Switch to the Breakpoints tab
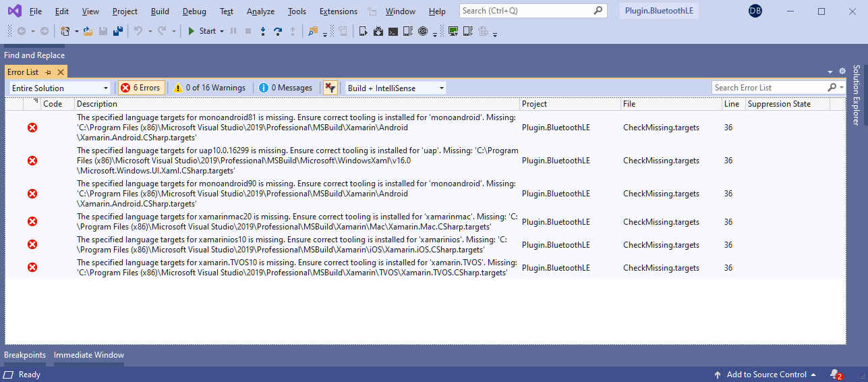This screenshot has height=382, width=868. pos(25,355)
